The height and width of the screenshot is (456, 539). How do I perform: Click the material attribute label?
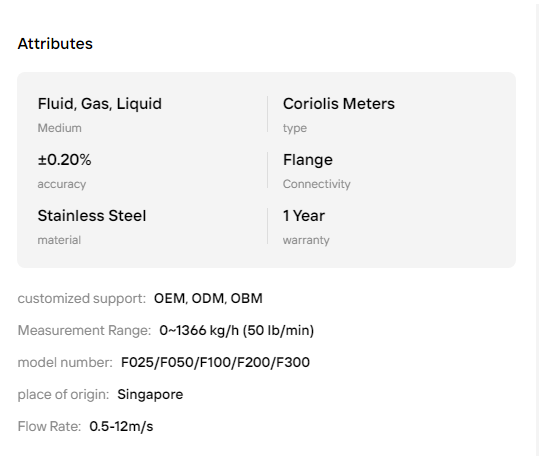(x=59, y=240)
